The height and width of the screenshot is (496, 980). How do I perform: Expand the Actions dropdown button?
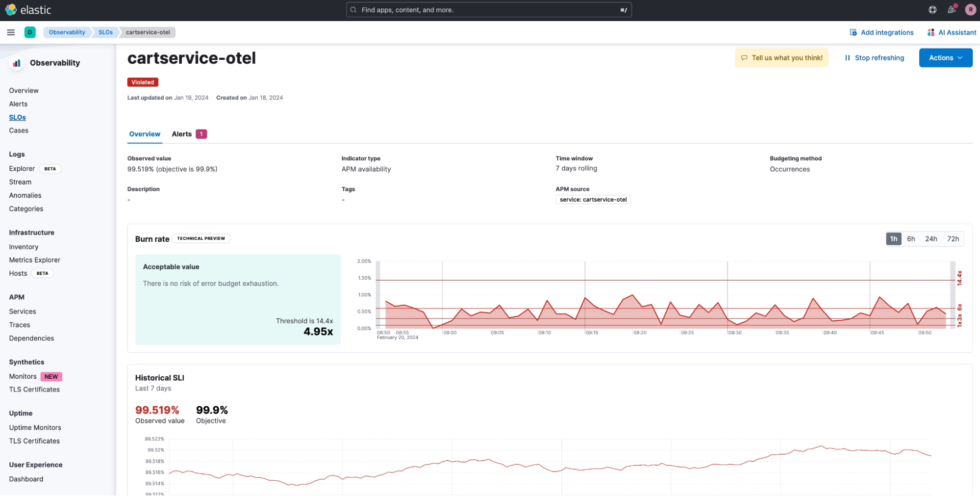[945, 58]
